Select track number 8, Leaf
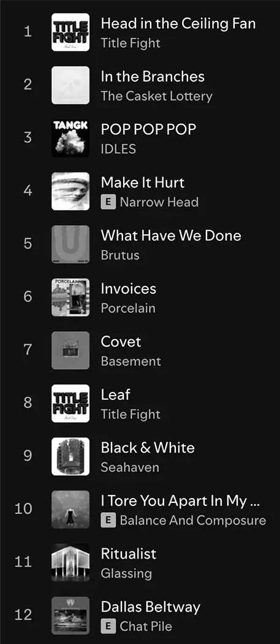The image size is (280, 644). pyautogui.click(x=115, y=394)
